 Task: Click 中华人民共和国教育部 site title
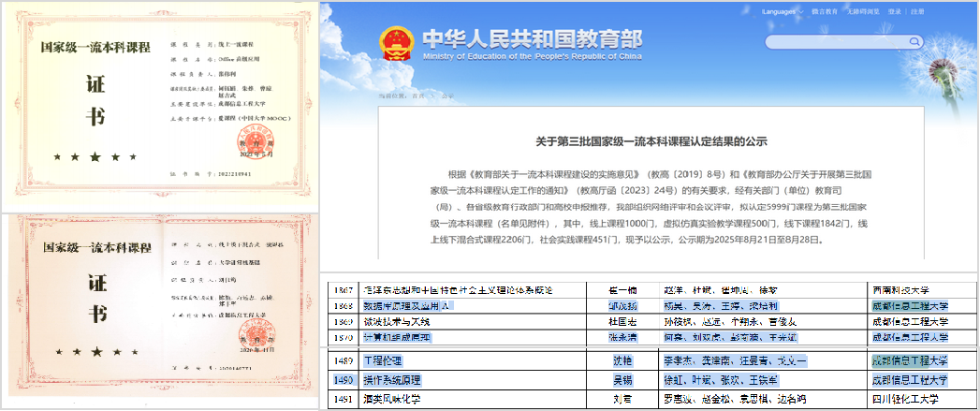coord(532,38)
